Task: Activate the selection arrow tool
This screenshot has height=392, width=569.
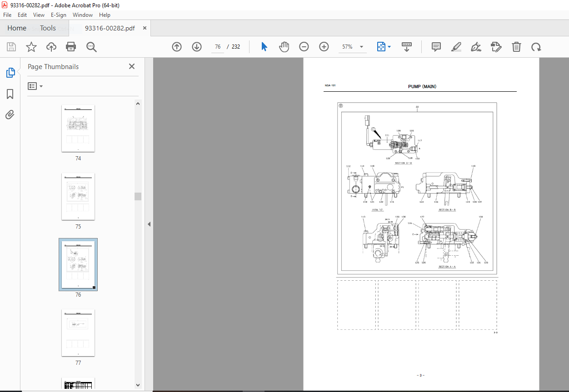Action: (x=265, y=47)
